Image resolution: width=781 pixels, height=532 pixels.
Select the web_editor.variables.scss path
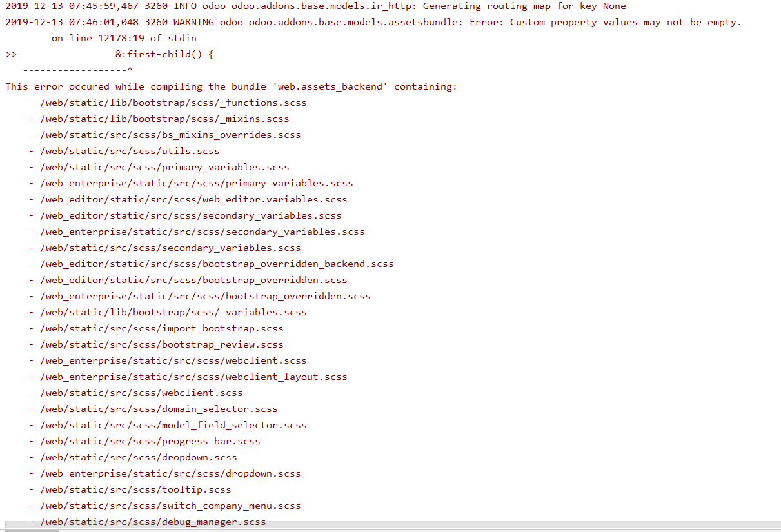[193, 199]
